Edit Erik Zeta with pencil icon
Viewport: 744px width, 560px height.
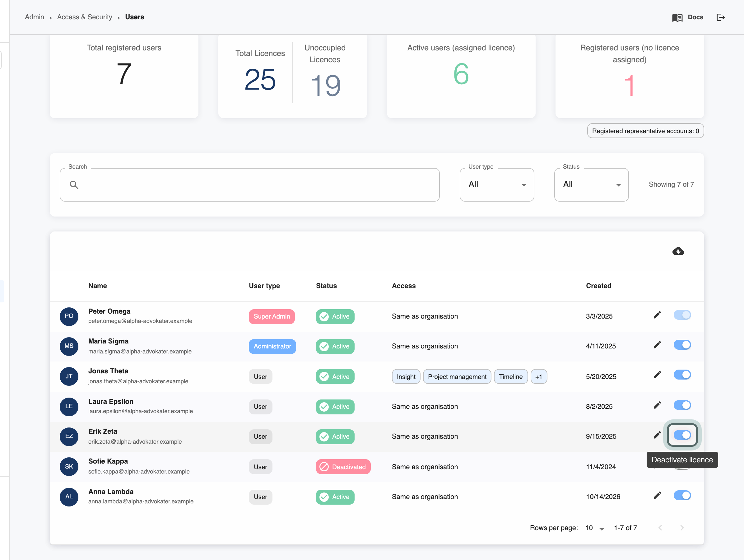click(x=657, y=435)
